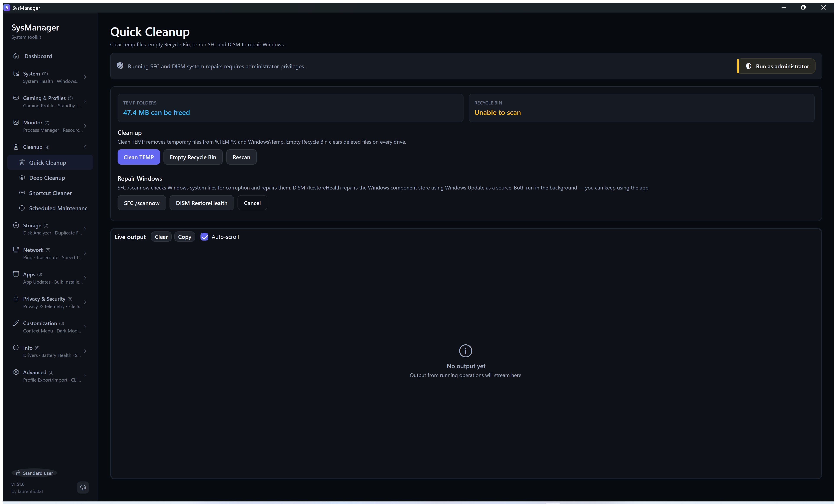Viewport: 837px width, 504px height.
Task: Click the System category icon
Action: [x=16, y=73]
